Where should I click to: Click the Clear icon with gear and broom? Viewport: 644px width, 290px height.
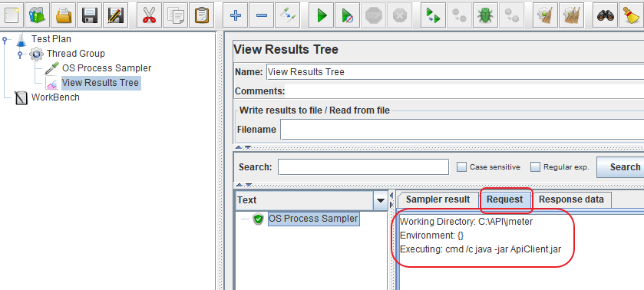546,15
